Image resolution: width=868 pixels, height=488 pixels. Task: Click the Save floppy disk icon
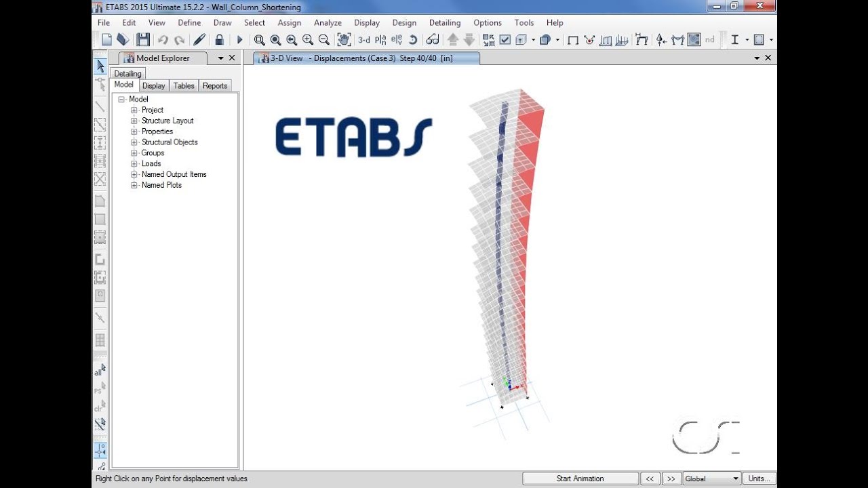pyautogui.click(x=143, y=40)
